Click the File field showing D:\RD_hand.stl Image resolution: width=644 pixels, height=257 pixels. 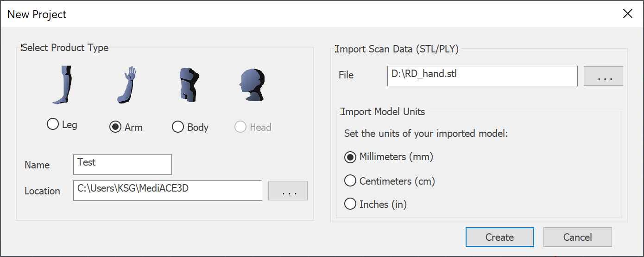[x=482, y=76]
